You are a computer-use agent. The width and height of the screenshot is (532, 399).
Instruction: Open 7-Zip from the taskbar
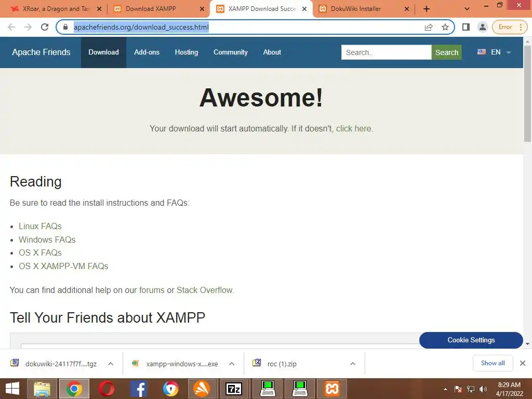pyautogui.click(x=234, y=389)
